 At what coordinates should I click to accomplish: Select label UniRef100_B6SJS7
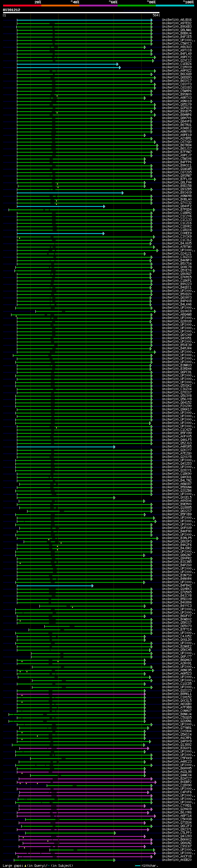[x=177, y=149]
